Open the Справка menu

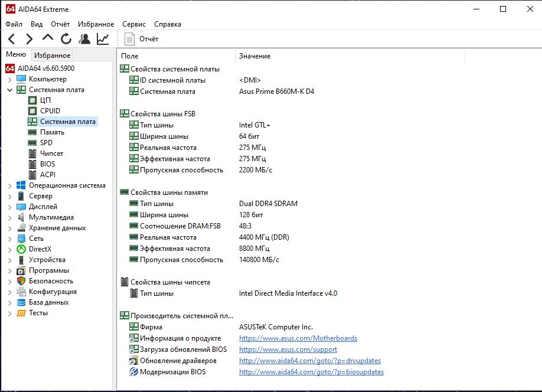167,24
